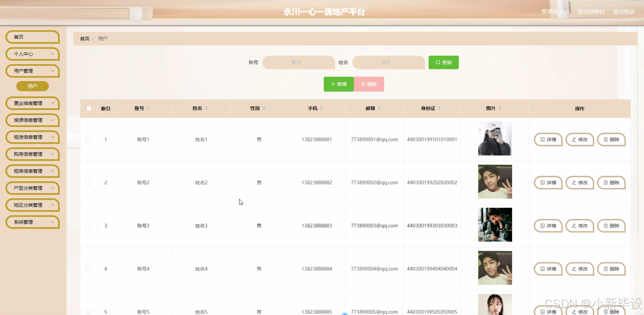Select the checkbox for row 账号2
This screenshot has width=644, height=315.
tap(88, 183)
